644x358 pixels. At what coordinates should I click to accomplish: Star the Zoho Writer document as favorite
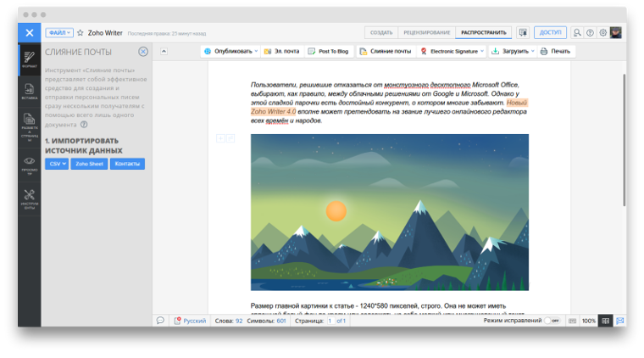[x=80, y=32]
